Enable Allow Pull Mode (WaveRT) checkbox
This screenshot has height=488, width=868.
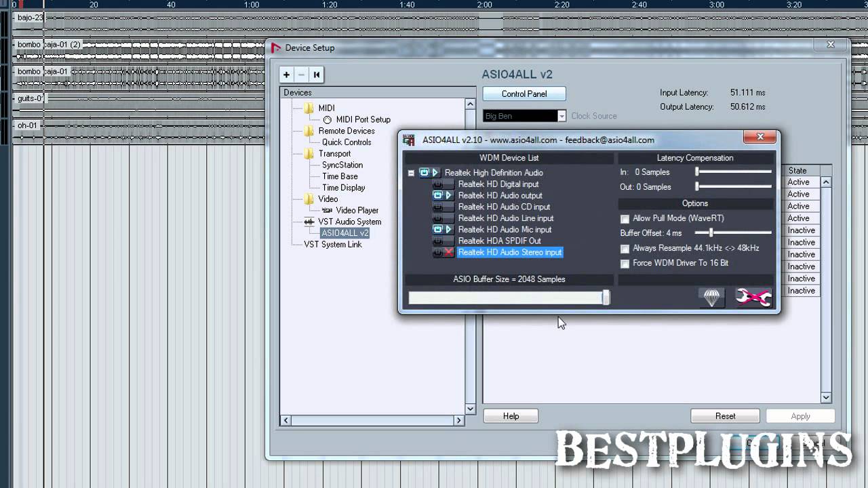coord(625,219)
